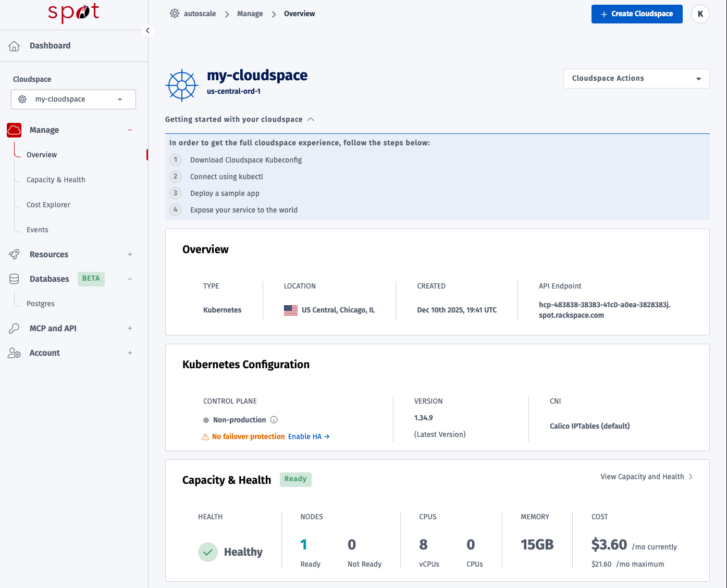This screenshot has width=727, height=588.
Task: Select step 1 Download Cloudspace Kubeconfig
Action: pos(246,160)
